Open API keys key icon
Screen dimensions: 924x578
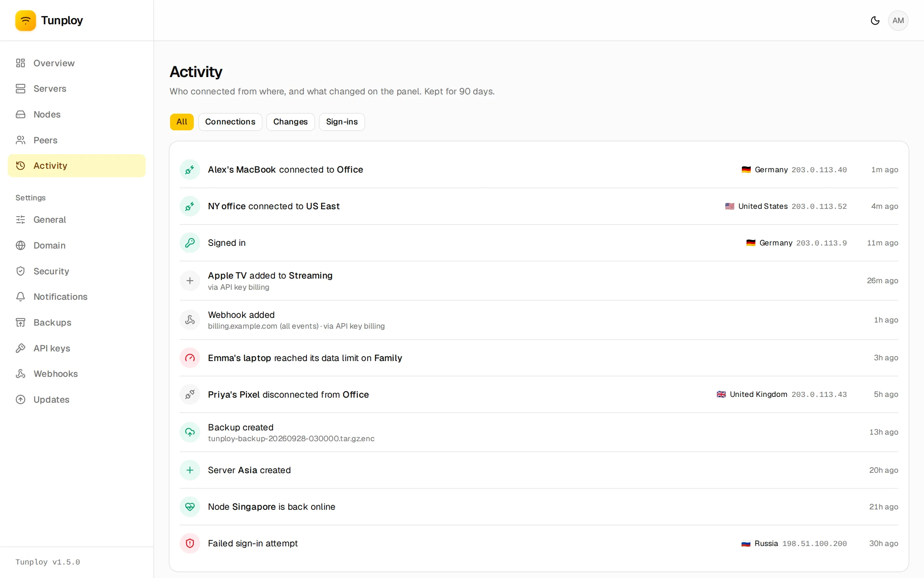[20, 348]
